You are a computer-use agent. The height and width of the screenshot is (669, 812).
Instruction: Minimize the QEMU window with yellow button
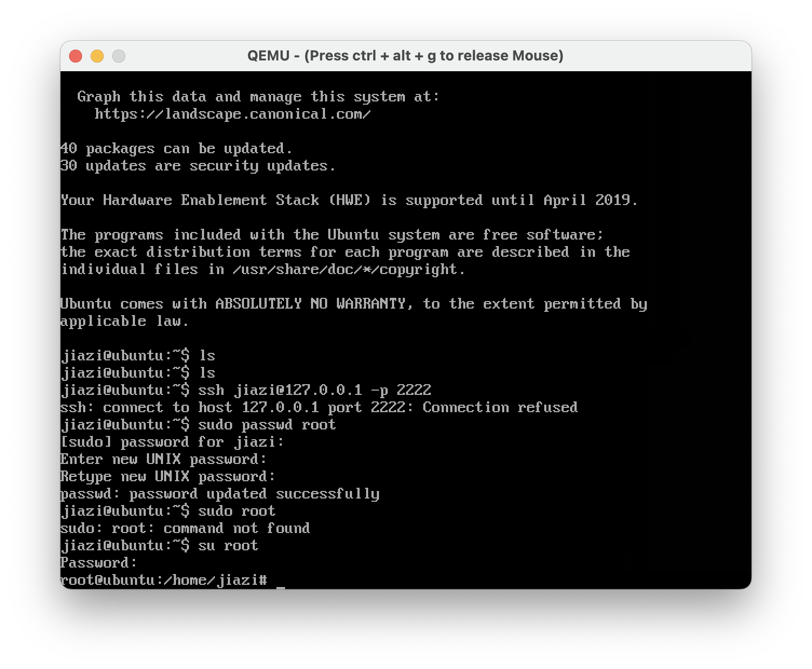pos(97,56)
